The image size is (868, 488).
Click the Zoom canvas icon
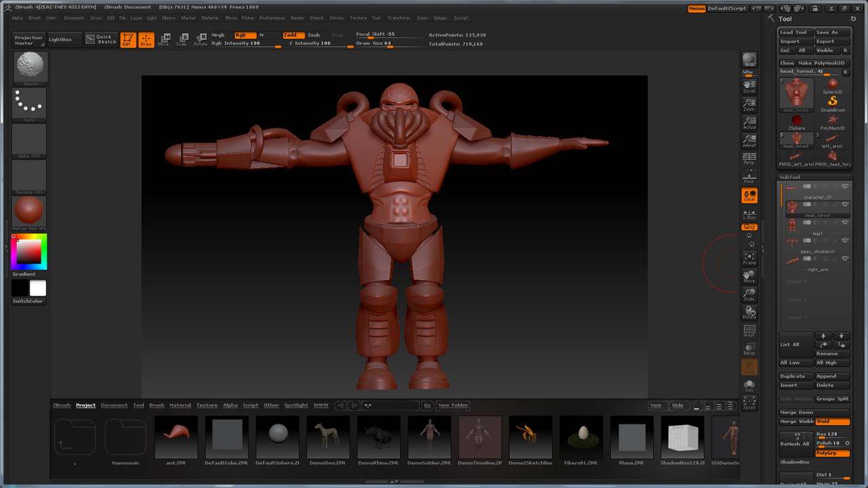749,104
